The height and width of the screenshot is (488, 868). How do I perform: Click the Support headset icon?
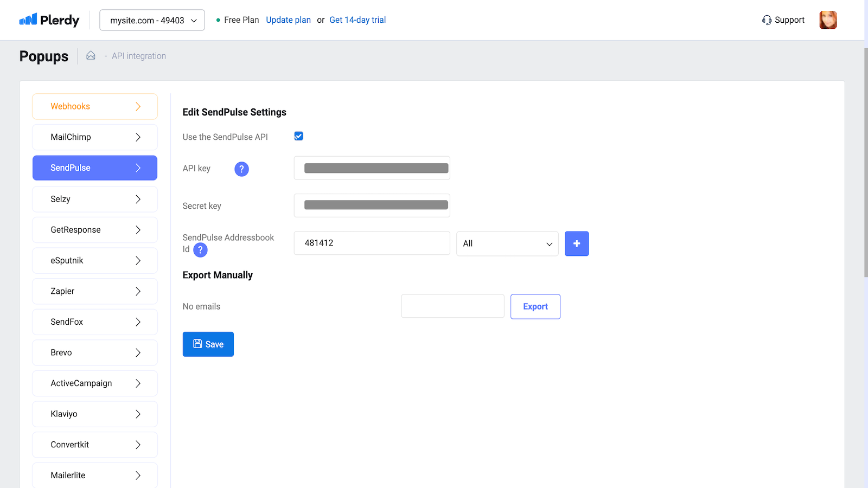tap(767, 20)
